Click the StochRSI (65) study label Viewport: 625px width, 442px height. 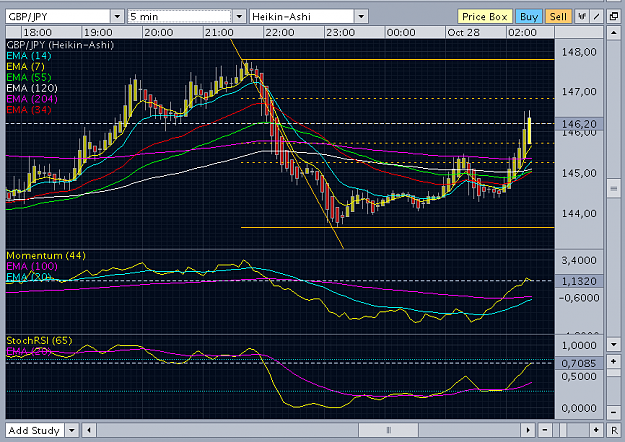[39, 341]
